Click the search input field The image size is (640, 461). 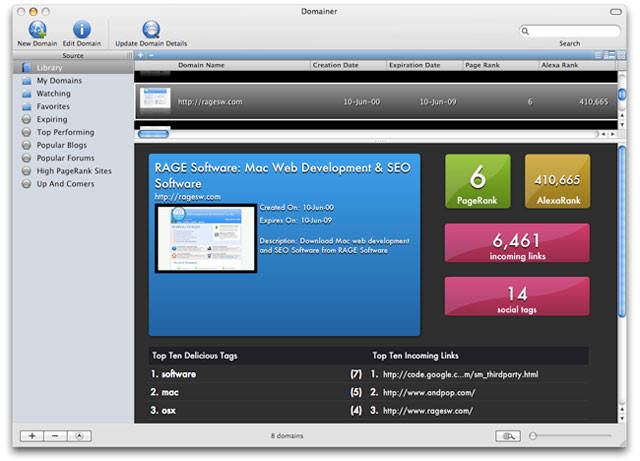(570, 31)
